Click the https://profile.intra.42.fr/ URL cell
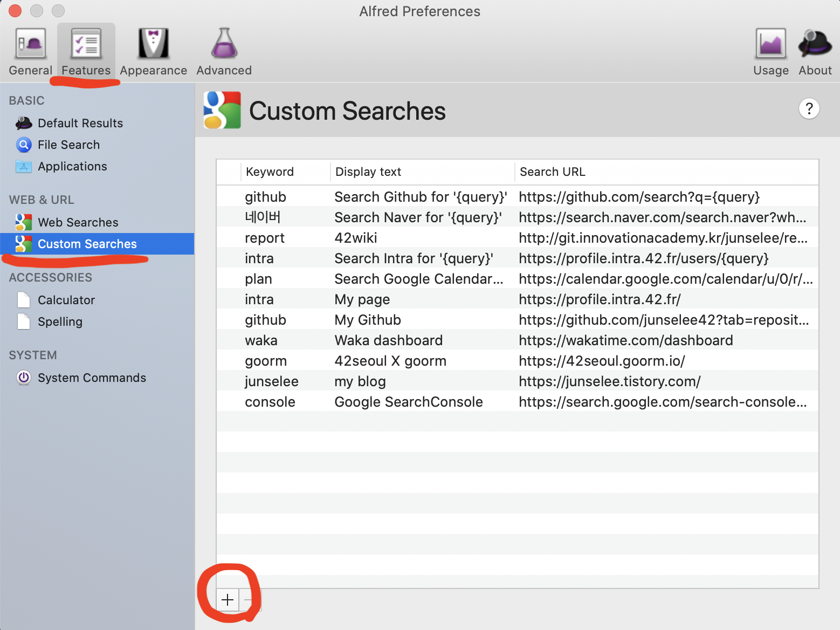 click(600, 299)
